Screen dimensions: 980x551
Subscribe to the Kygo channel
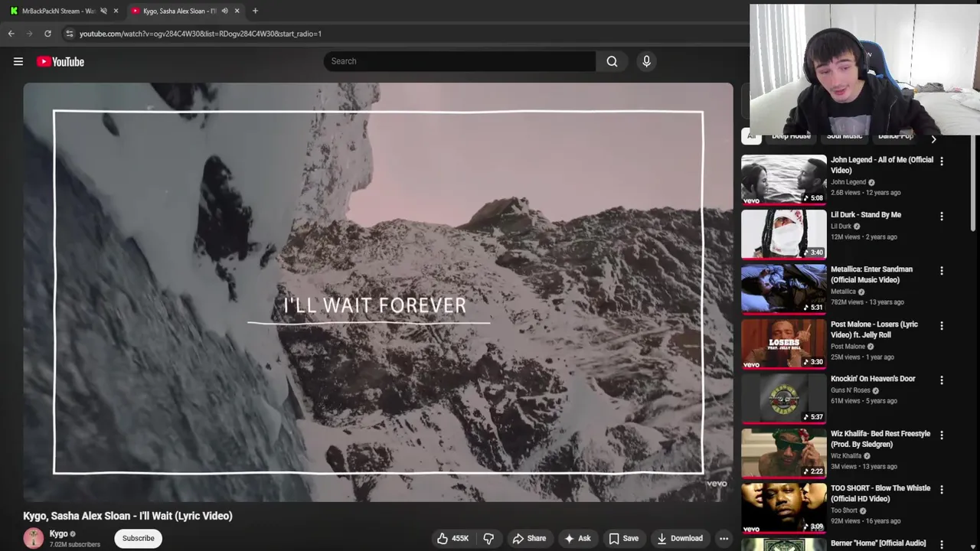(139, 538)
